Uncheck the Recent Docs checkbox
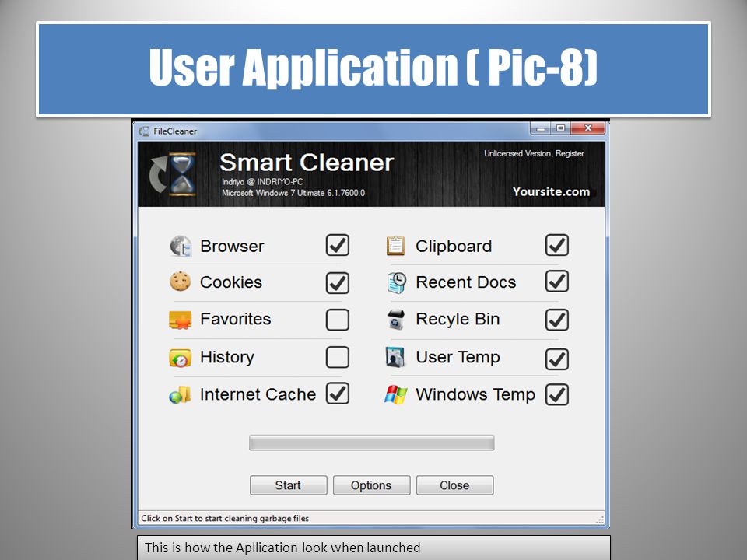This screenshot has height=560, width=747. (x=557, y=282)
